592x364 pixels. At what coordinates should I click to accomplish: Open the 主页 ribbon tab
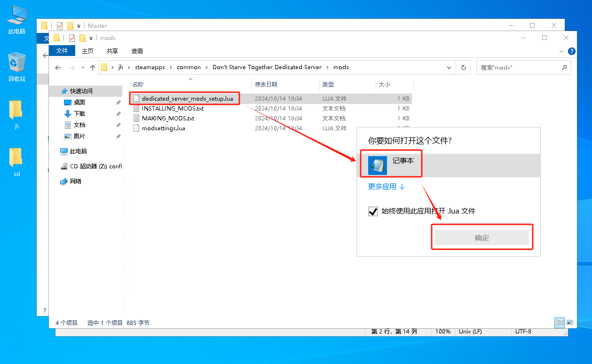click(x=87, y=51)
